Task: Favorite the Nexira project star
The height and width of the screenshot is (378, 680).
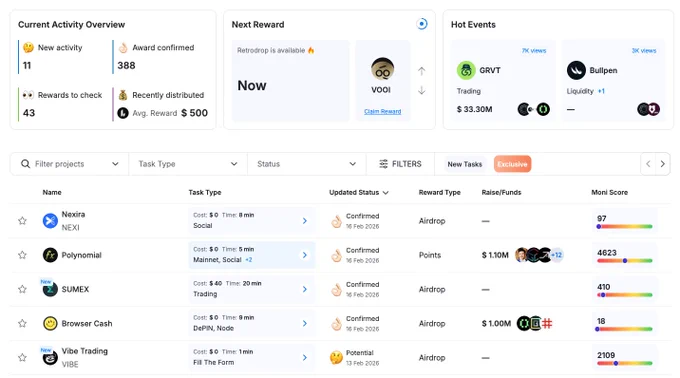Action: click(22, 221)
